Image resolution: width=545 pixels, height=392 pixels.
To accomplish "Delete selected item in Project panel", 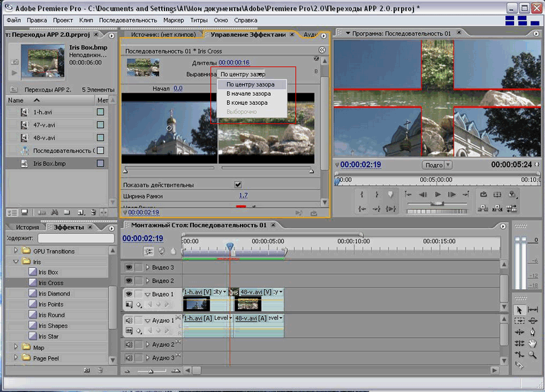I will 93,212.
